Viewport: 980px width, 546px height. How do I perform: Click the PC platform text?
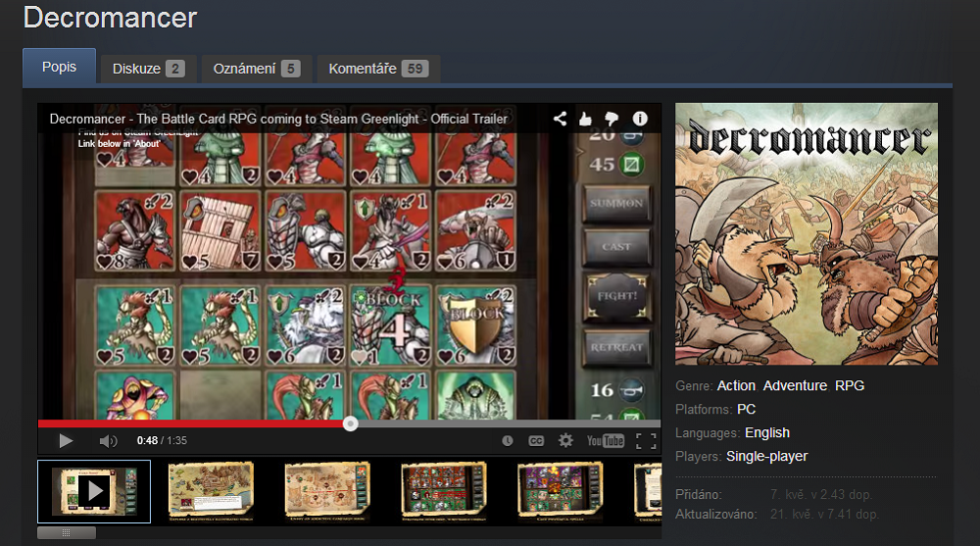(746, 410)
